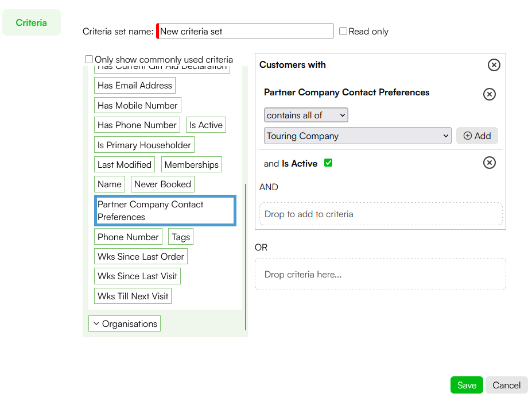This screenshot has width=532, height=397.
Task: Cancel editing the criteria set
Action: coord(506,385)
